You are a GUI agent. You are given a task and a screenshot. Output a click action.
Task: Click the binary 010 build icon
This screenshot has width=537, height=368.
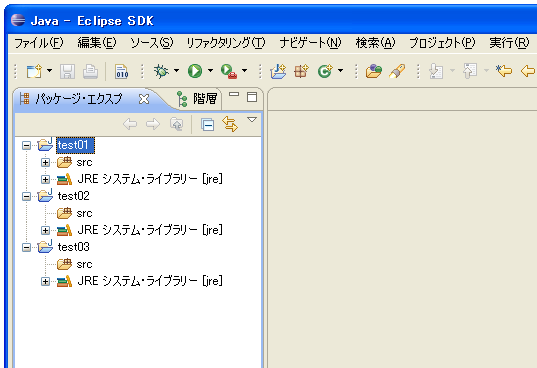tap(122, 72)
